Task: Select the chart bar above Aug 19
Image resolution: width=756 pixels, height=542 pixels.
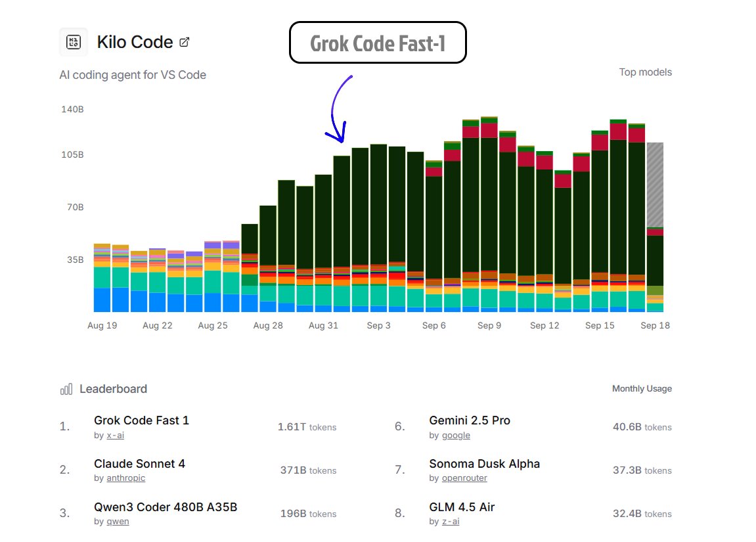Action: click(x=102, y=278)
